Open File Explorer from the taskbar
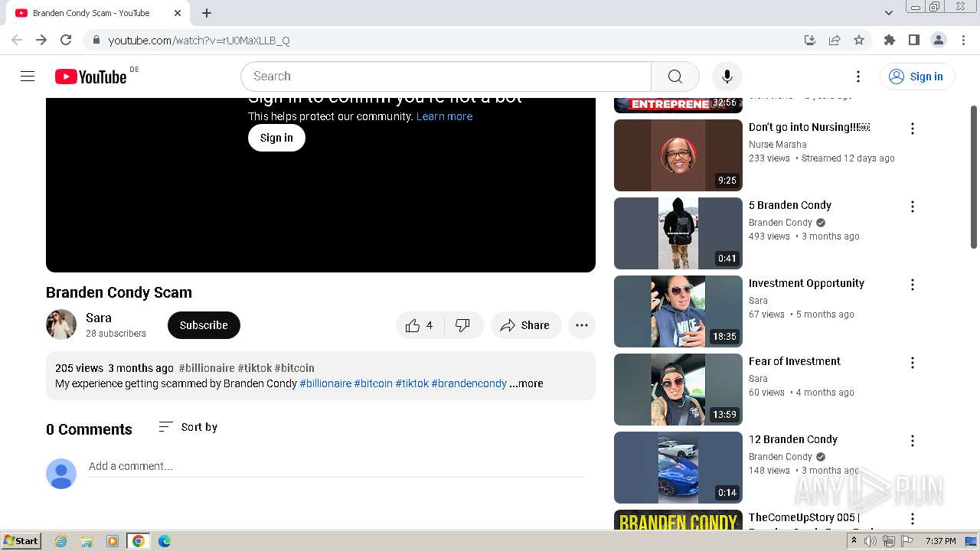The width and height of the screenshot is (980, 551). coord(87,541)
